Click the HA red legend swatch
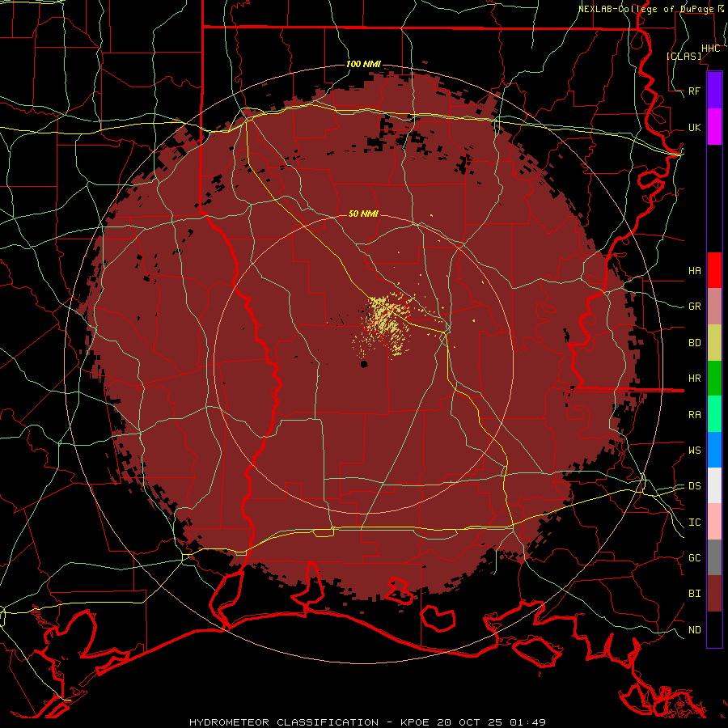 [714, 270]
